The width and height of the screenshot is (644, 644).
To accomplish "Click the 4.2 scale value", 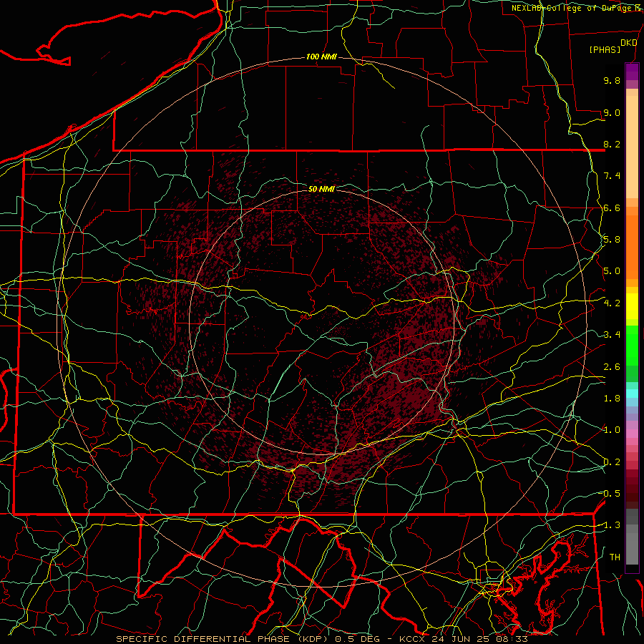I will [612, 303].
